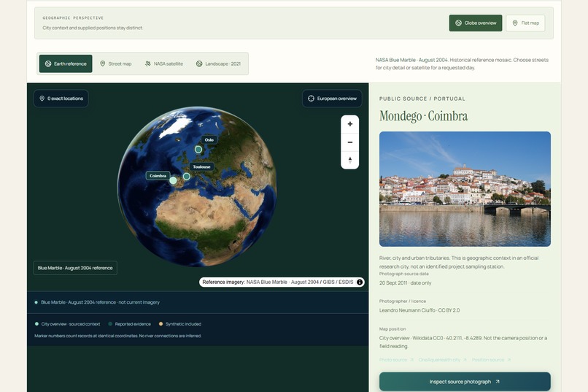
Task: Click the satellite icon on NASA satellite tab
Action: pyautogui.click(x=148, y=64)
